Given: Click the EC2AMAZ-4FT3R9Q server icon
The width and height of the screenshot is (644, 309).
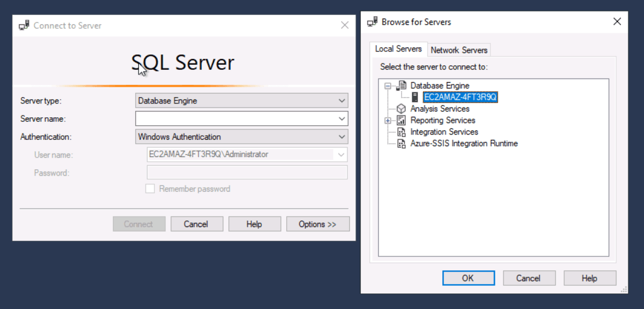Looking at the screenshot, I should pyautogui.click(x=415, y=97).
